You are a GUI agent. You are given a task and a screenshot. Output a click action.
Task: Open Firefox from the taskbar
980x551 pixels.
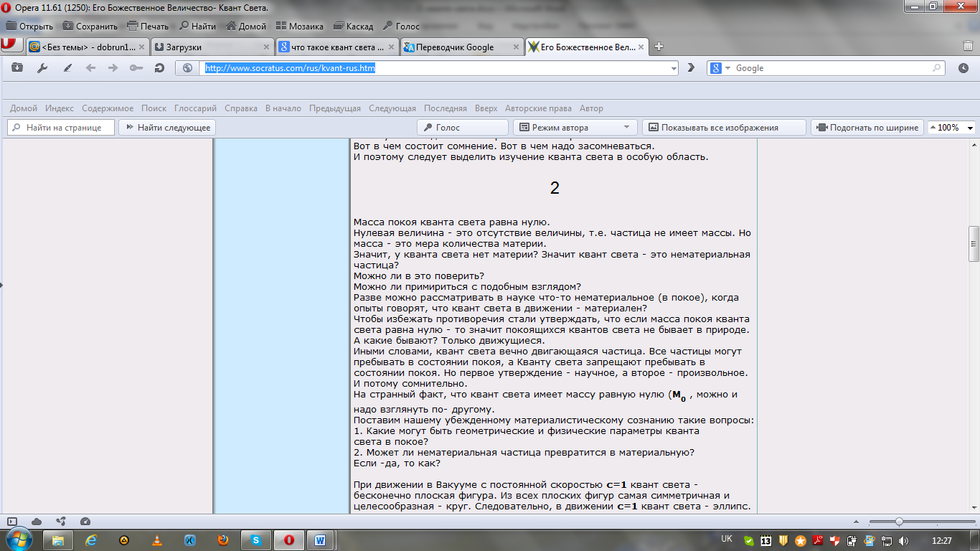click(x=222, y=540)
